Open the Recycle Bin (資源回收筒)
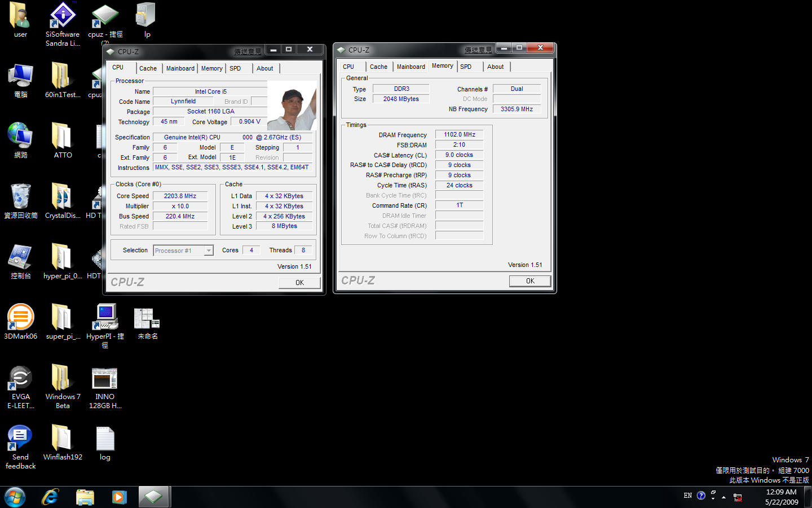Image resolution: width=812 pixels, height=508 pixels. (21, 201)
